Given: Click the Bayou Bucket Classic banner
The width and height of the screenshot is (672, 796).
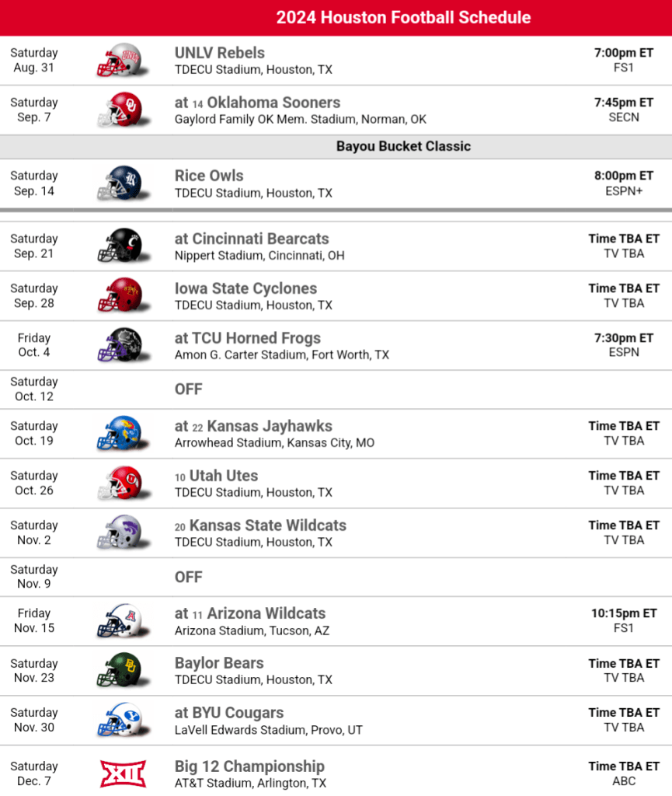Looking at the screenshot, I should coord(403,146).
